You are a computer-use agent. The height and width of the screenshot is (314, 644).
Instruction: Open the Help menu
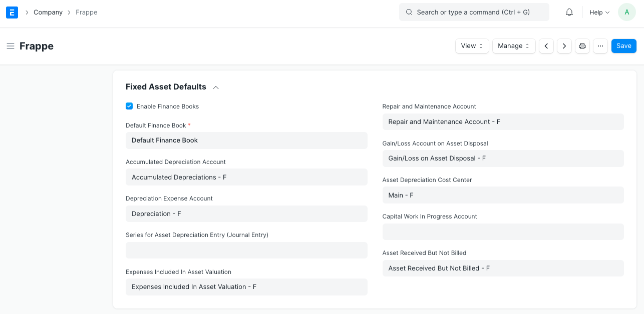point(599,12)
